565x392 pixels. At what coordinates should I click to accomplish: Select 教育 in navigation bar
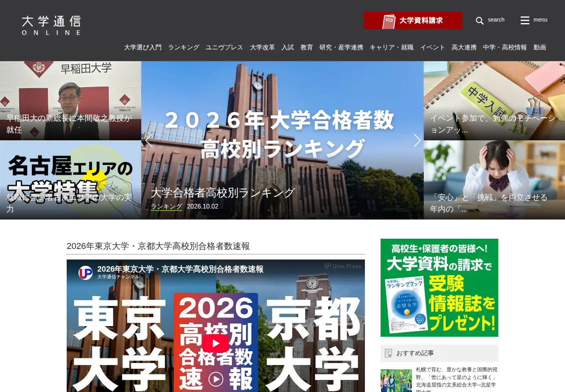point(307,47)
